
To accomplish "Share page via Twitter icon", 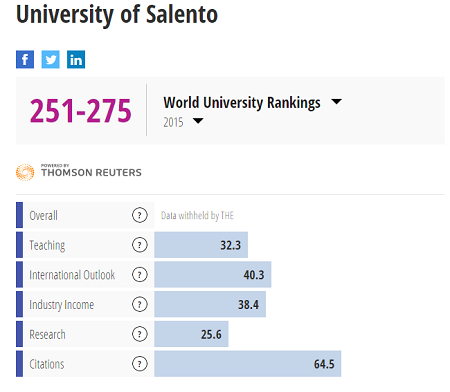I will pyautogui.click(x=50, y=59).
